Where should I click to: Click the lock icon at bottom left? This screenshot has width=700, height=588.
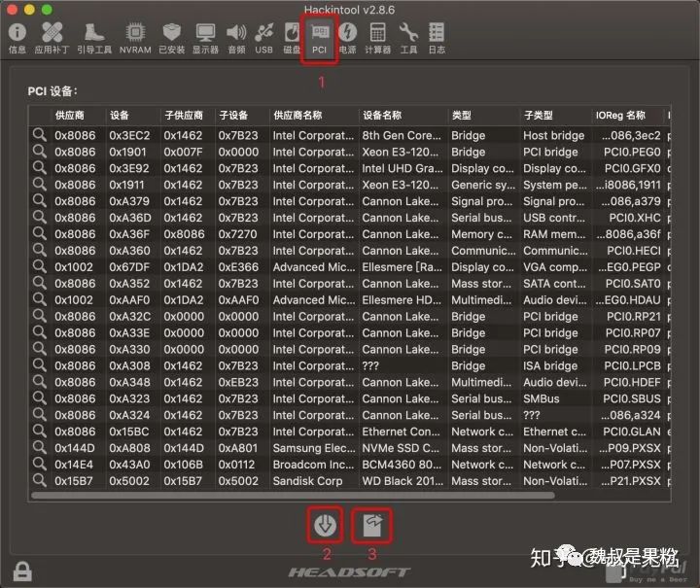click(x=22, y=571)
